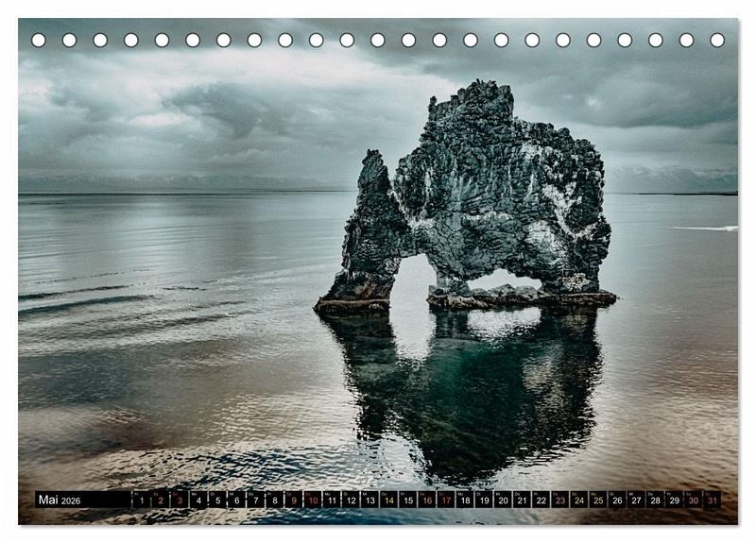Select day 26 in the calendar strip
The width and height of the screenshot is (756, 543).
(x=618, y=500)
